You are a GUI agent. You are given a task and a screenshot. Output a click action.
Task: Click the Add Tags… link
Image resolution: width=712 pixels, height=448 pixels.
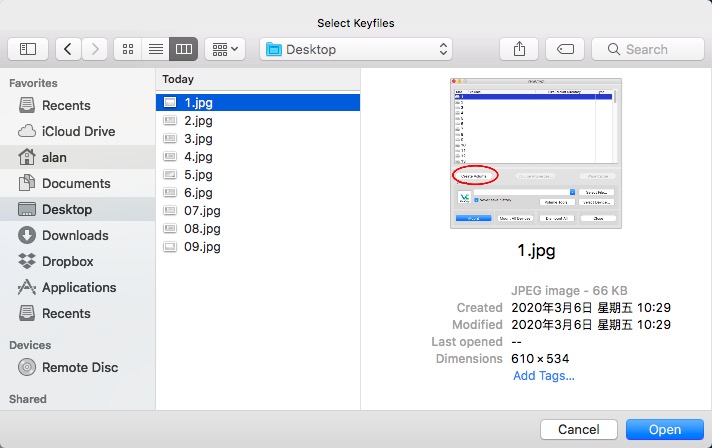tap(543, 375)
